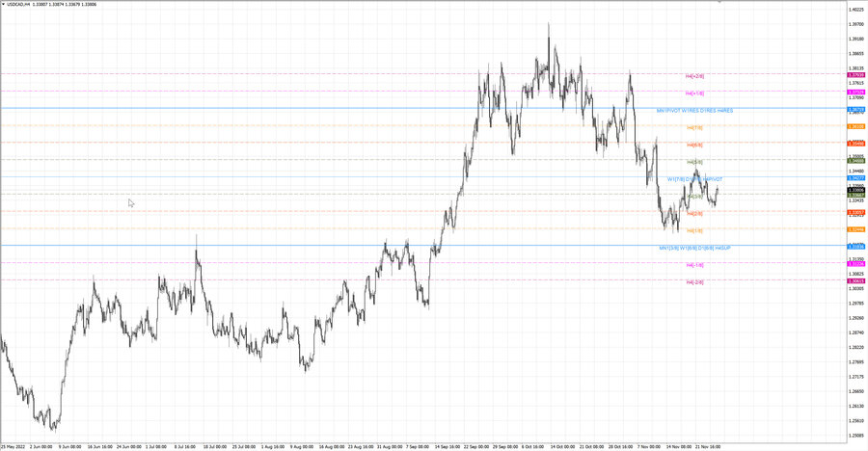Click the MN1[3/8] W1[6/8] H4SUP label
This screenshot has width=868, height=451.
click(x=694, y=248)
